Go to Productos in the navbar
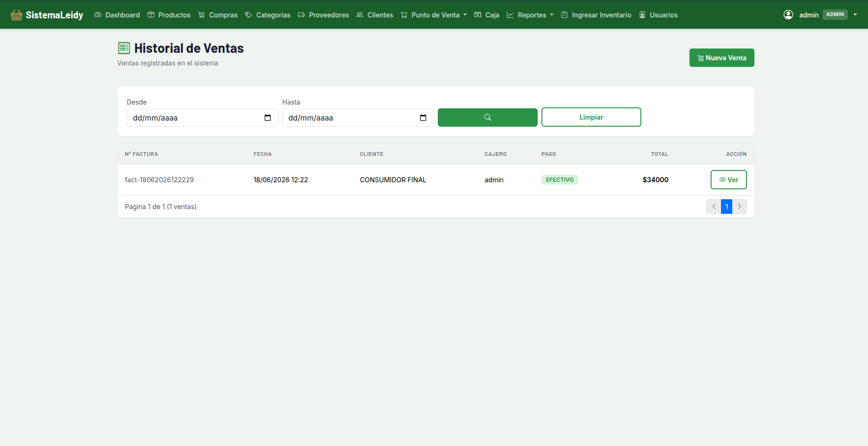868x446 pixels. coord(169,15)
